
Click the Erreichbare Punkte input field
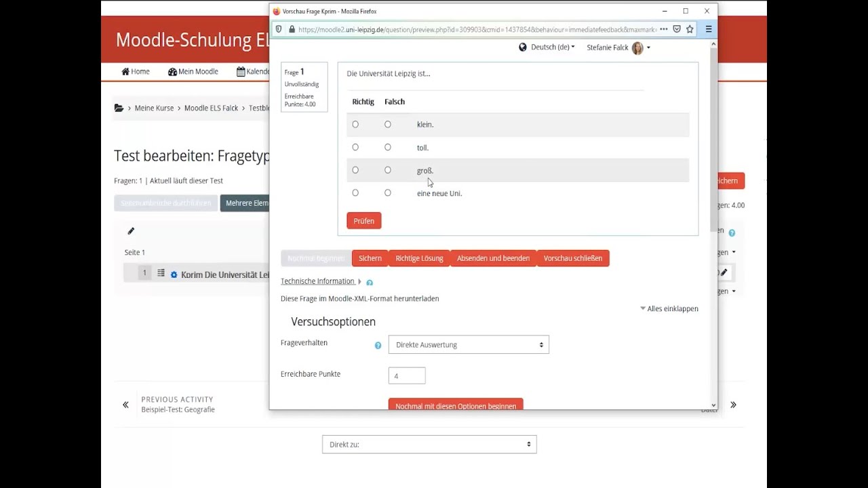(407, 375)
